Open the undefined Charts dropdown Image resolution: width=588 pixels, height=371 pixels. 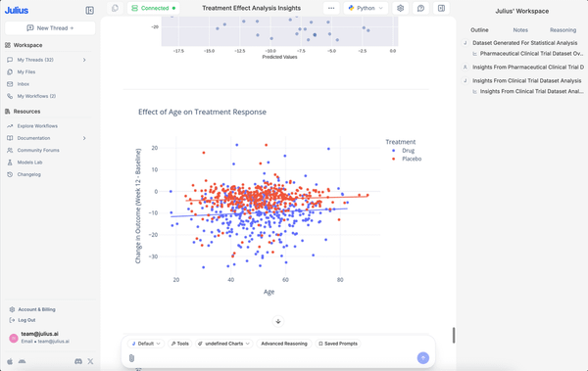pos(223,344)
